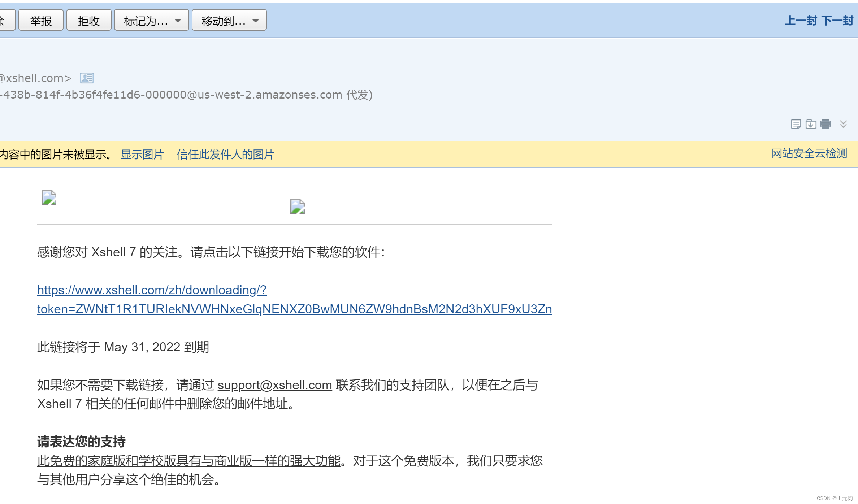Go to next email via 下一封
This screenshot has height=504, width=858.
click(837, 21)
